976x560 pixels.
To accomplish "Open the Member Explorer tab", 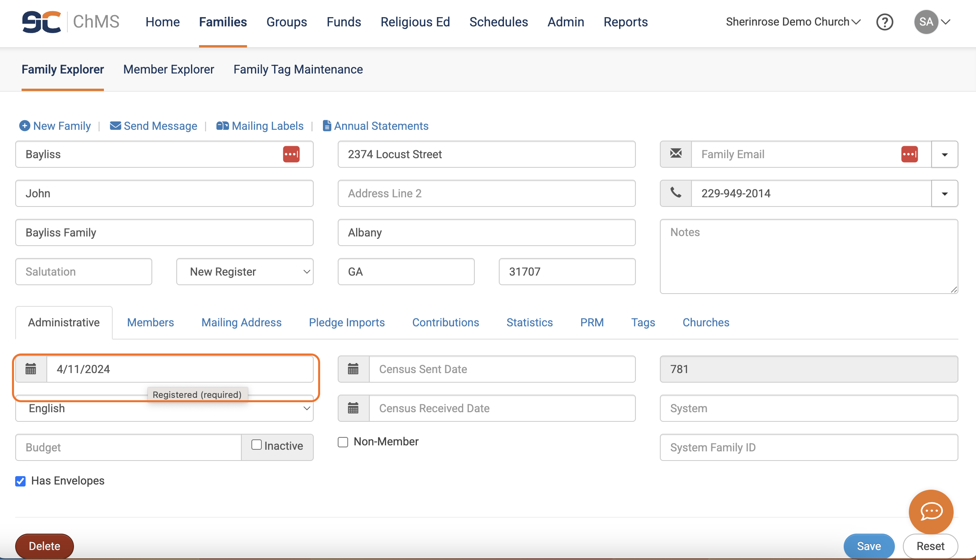I will coord(168,70).
